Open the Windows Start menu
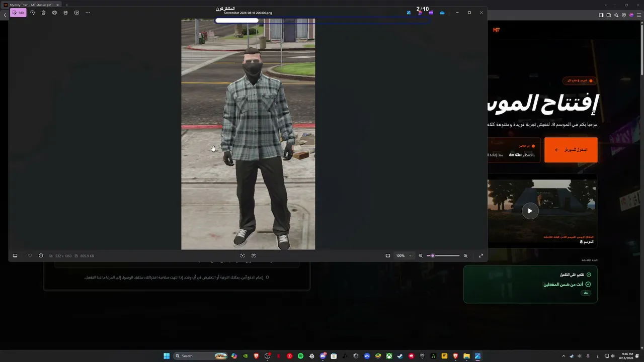 pyautogui.click(x=167, y=356)
